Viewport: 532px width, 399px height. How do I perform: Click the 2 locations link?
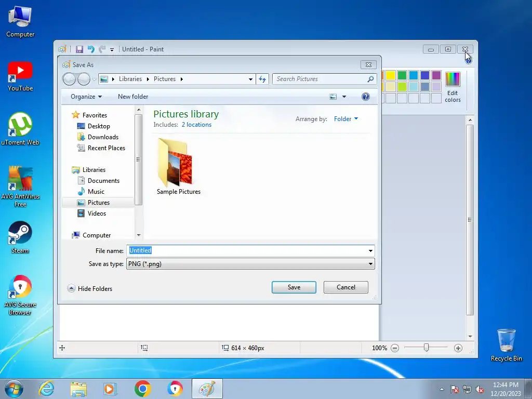pyautogui.click(x=196, y=125)
